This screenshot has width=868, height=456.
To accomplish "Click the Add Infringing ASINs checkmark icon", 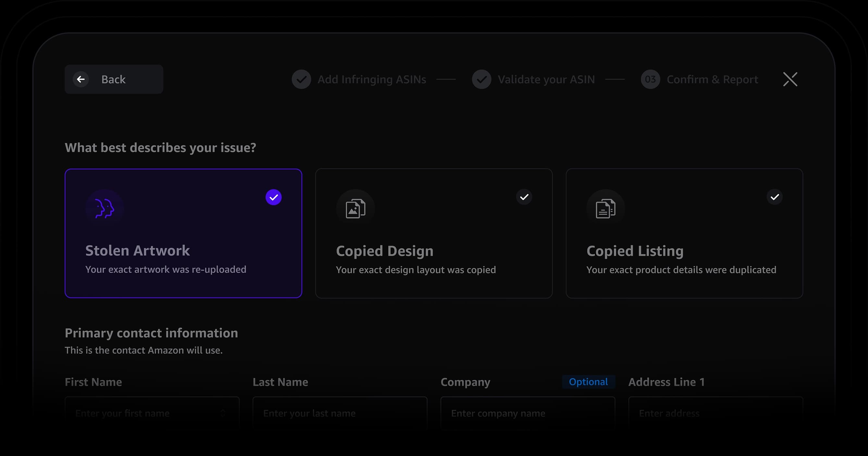I will click(301, 79).
